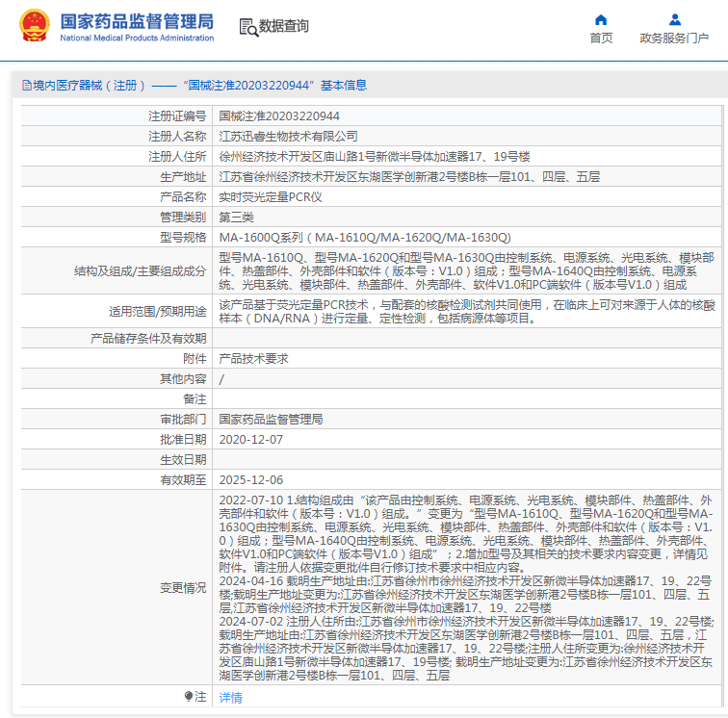Click the 注册人住所 address value
This screenshot has width=728, height=718.
coord(375,157)
